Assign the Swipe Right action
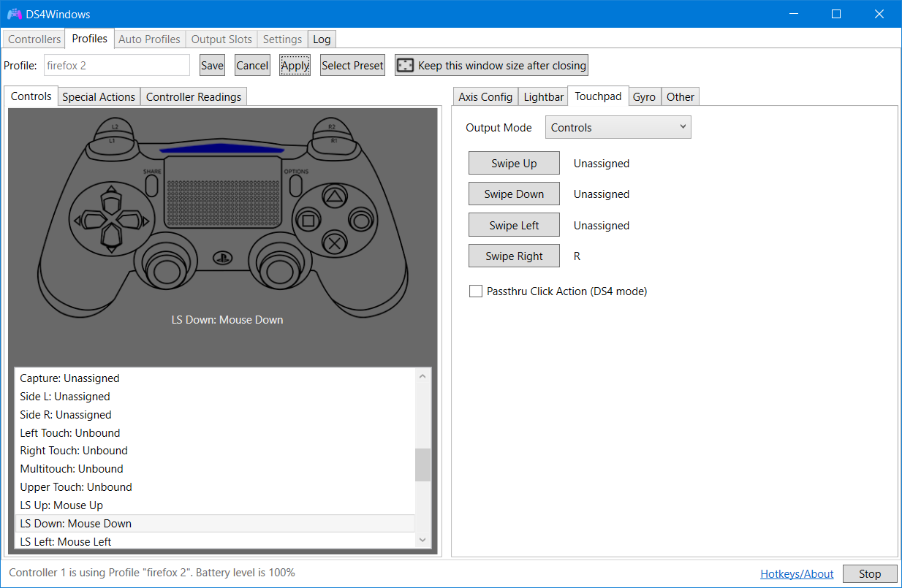This screenshot has height=588, width=902. coord(514,256)
